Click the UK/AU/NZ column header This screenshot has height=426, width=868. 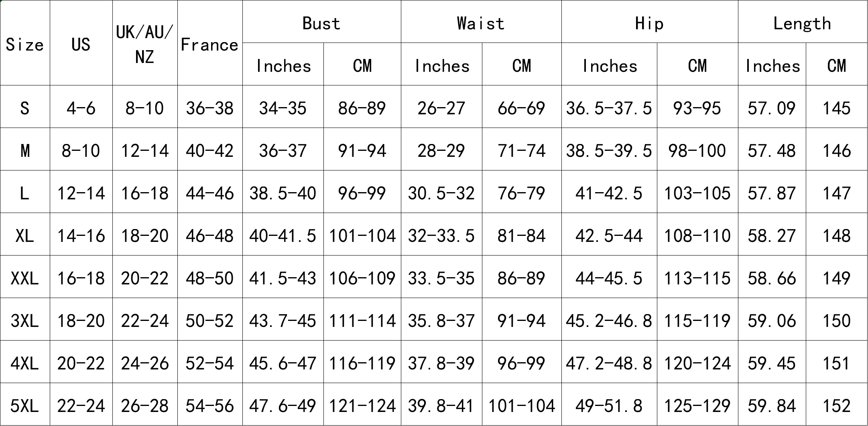pyautogui.click(x=145, y=44)
